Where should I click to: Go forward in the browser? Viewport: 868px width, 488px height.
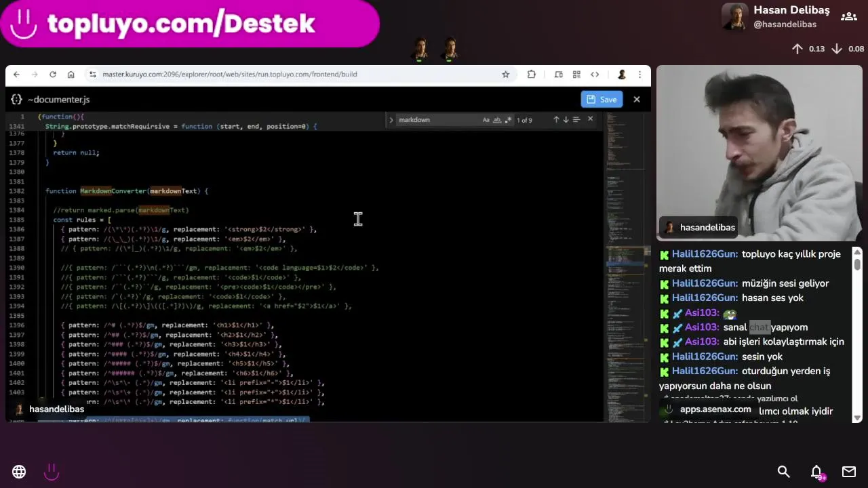point(35,75)
